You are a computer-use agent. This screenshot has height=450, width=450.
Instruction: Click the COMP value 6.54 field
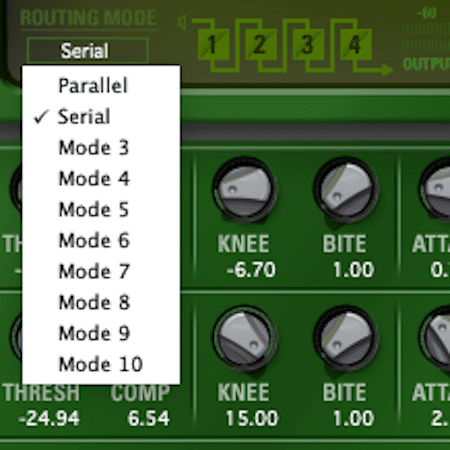pyautogui.click(x=149, y=418)
